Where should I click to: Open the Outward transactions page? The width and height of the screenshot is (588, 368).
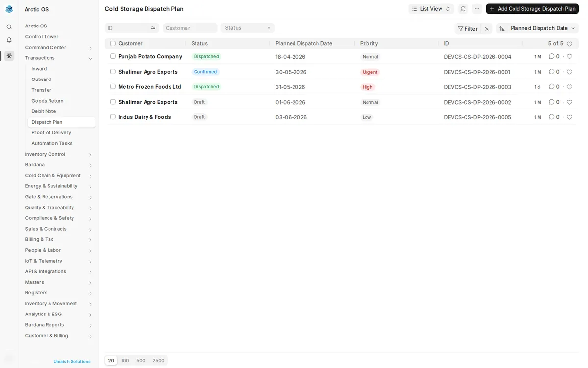41,79
